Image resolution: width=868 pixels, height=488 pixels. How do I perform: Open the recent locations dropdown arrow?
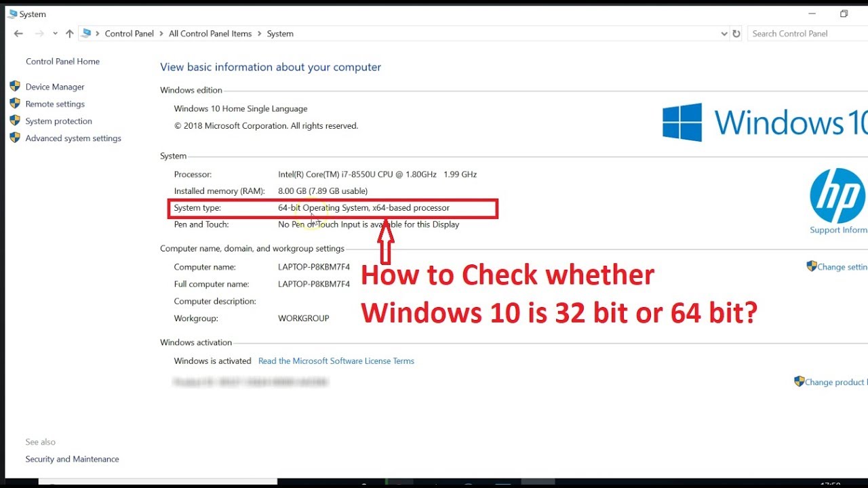[56, 33]
